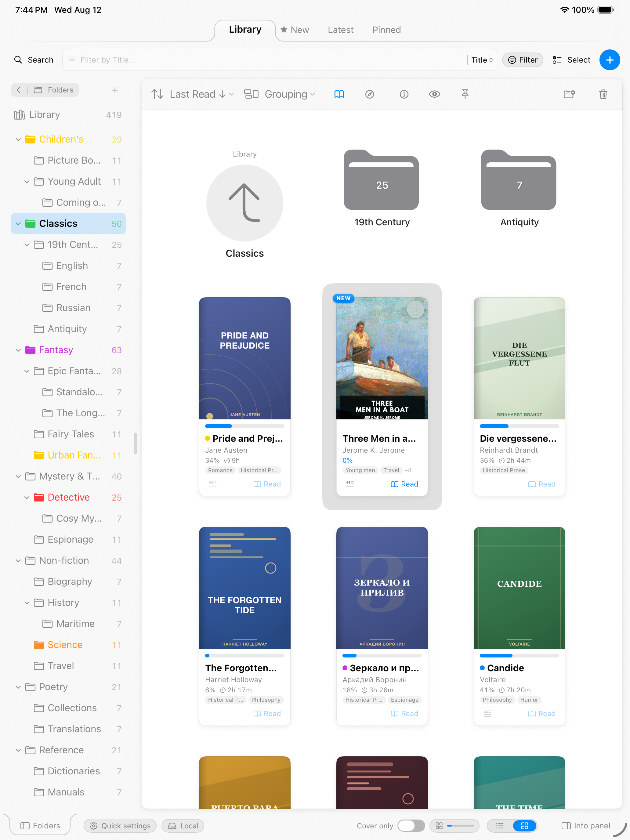Click the sort direction arrows icon
This screenshot has height=840, width=630.
(157, 94)
